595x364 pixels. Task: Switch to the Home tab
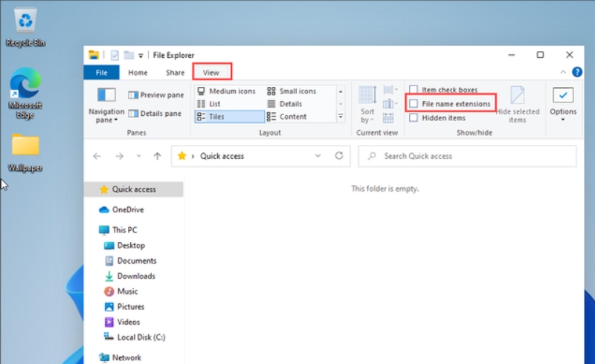(x=138, y=72)
